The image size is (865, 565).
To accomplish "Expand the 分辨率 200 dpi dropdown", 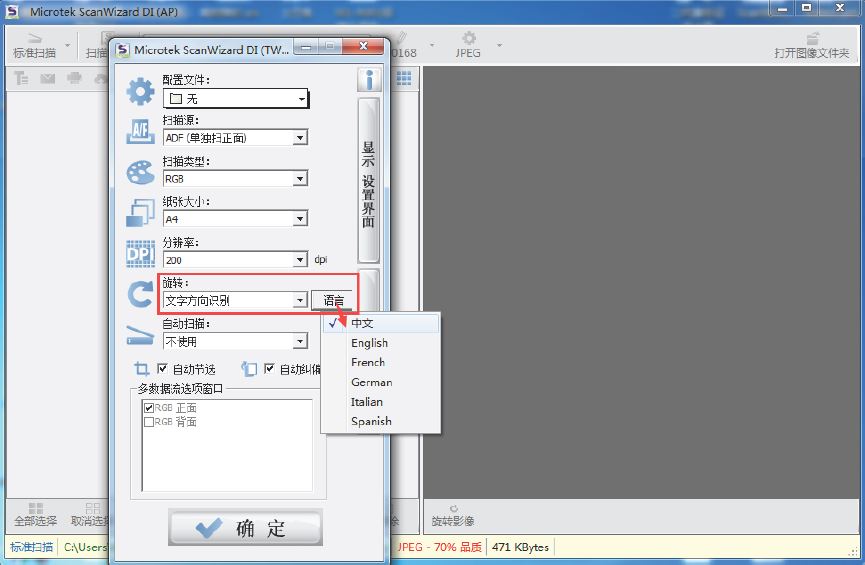I will pos(300,260).
